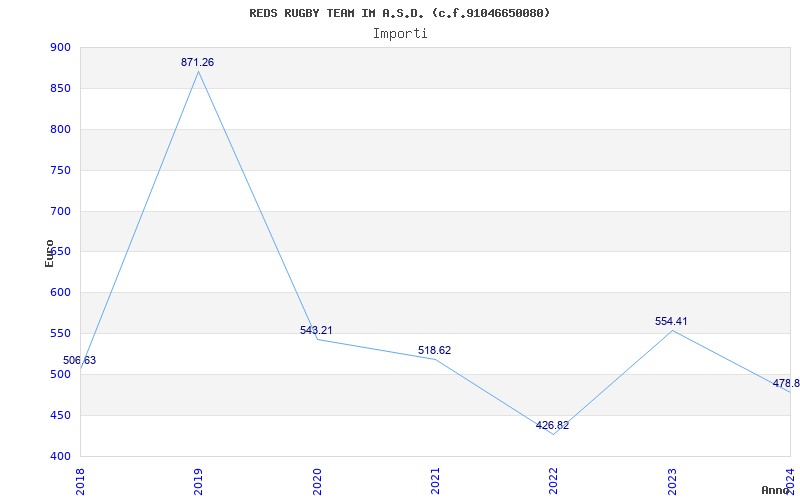Select the 2021 x-axis label
The width and height of the screenshot is (800, 500).
[x=435, y=481]
